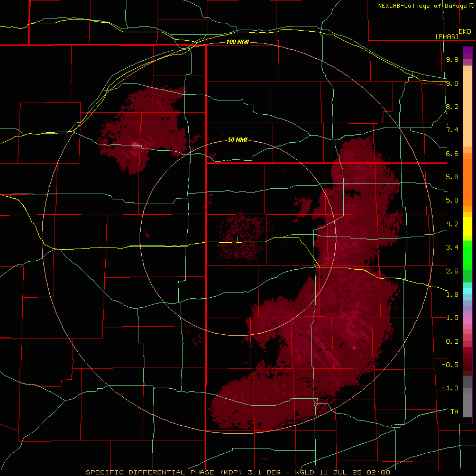This screenshot has height=476, width=476.
Task: Click the 6.6 scale value
Action: tap(452, 153)
